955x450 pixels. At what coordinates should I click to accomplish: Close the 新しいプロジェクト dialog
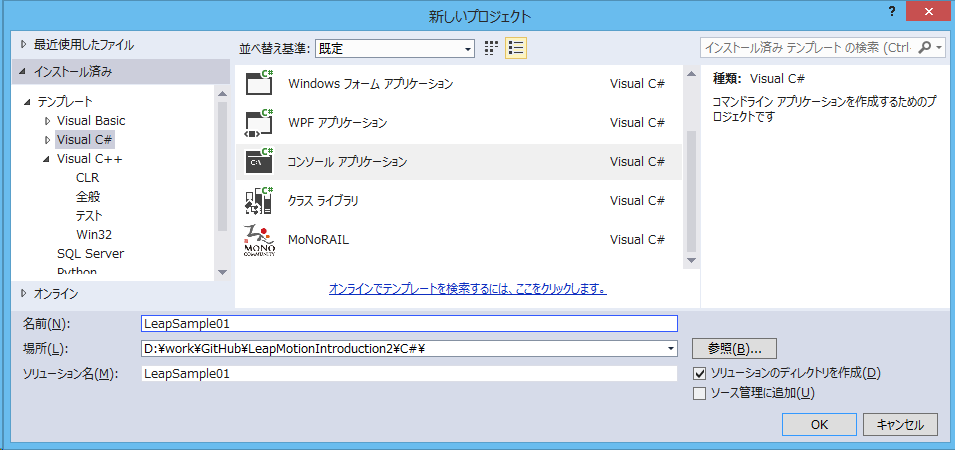coord(928,11)
